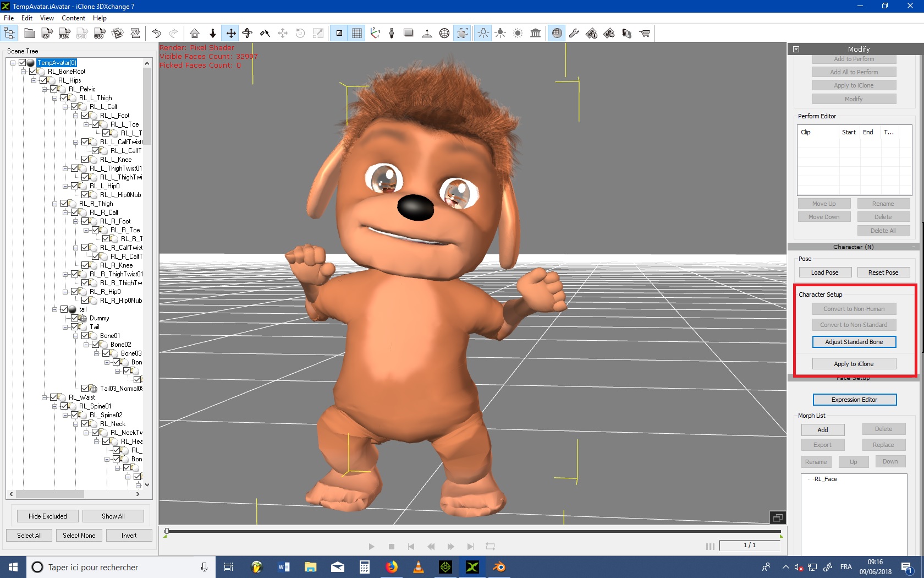This screenshot has width=924, height=578.
Task: Collapse the Modify panel header arrow
Action: (796, 49)
